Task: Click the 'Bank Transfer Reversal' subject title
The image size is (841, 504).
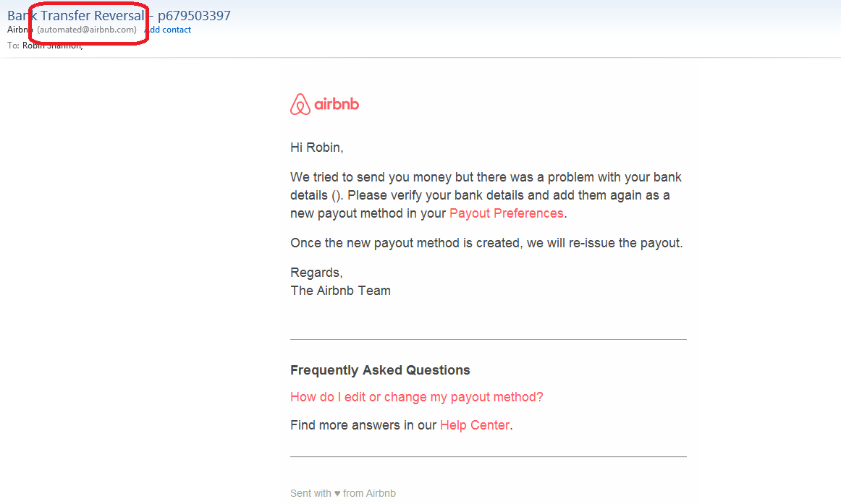Action: tap(75, 15)
